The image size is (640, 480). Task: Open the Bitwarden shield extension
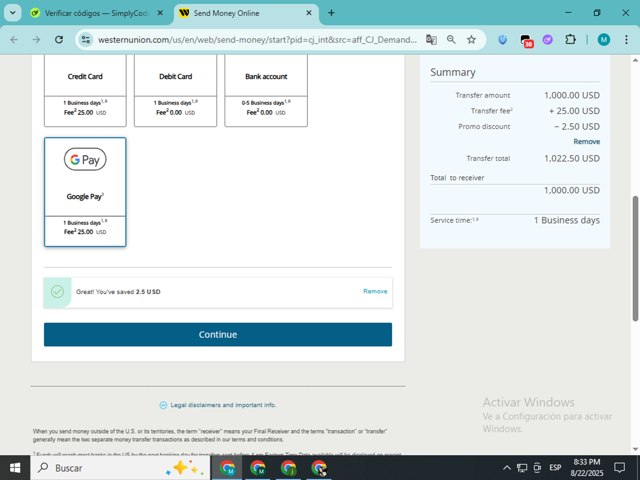503,40
